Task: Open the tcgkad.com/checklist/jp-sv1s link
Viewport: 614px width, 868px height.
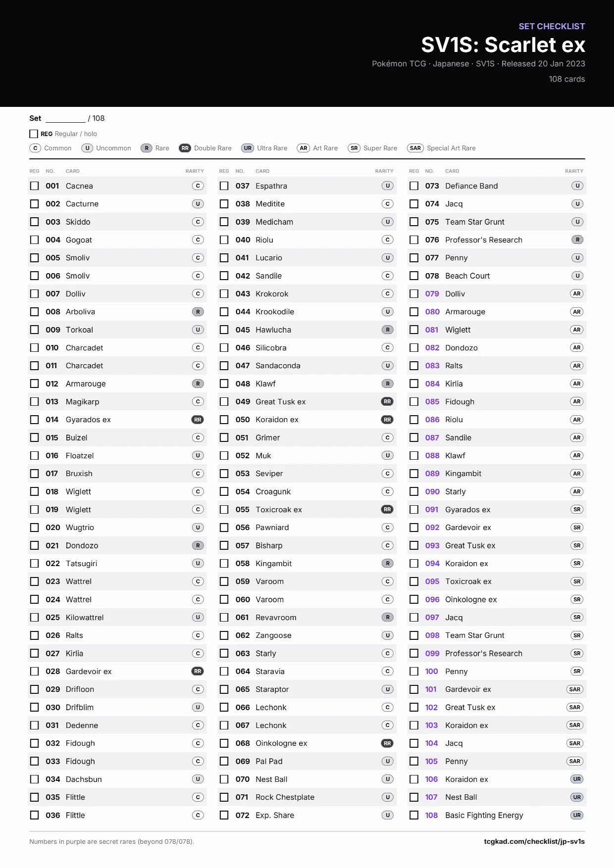Action: [x=534, y=841]
